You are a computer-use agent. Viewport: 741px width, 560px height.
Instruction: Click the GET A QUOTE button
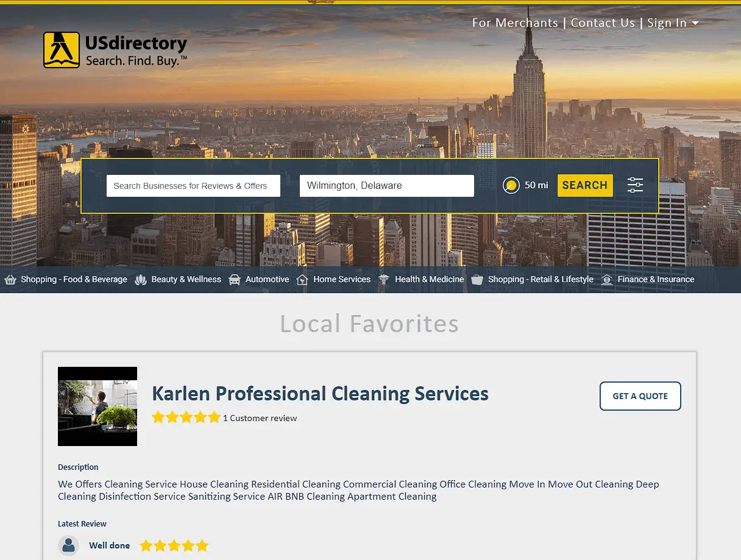(x=640, y=396)
